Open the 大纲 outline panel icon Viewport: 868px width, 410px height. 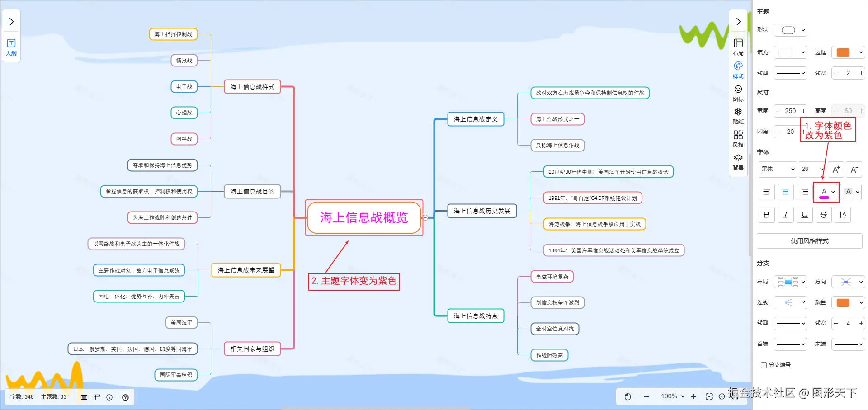11,47
